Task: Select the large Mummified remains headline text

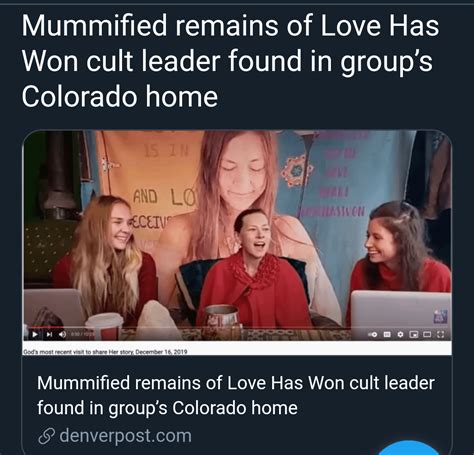Action: pyautogui.click(x=230, y=61)
